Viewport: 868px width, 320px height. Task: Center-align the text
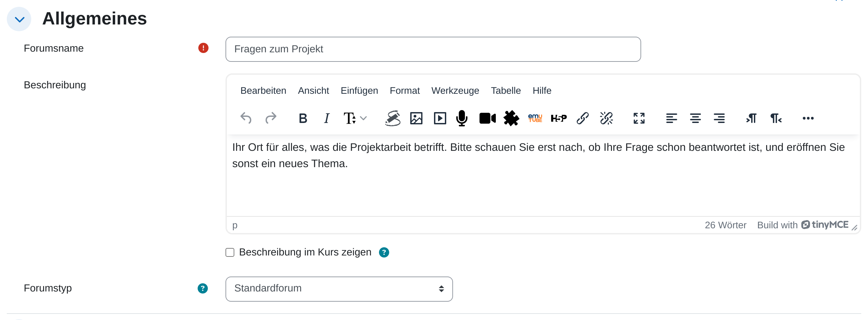695,118
